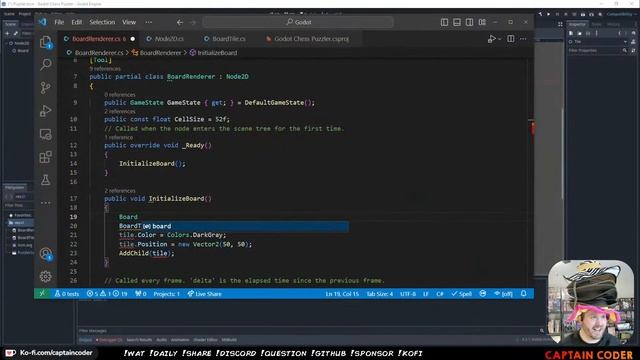Show additional activity bar views
The height and width of the screenshot is (360, 640).
coord(46,202)
